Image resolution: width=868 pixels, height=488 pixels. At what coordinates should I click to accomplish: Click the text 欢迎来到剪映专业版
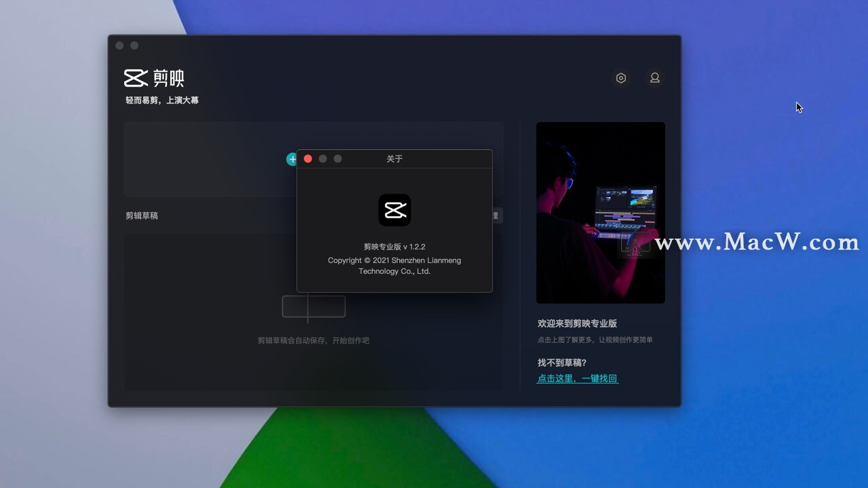point(577,324)
